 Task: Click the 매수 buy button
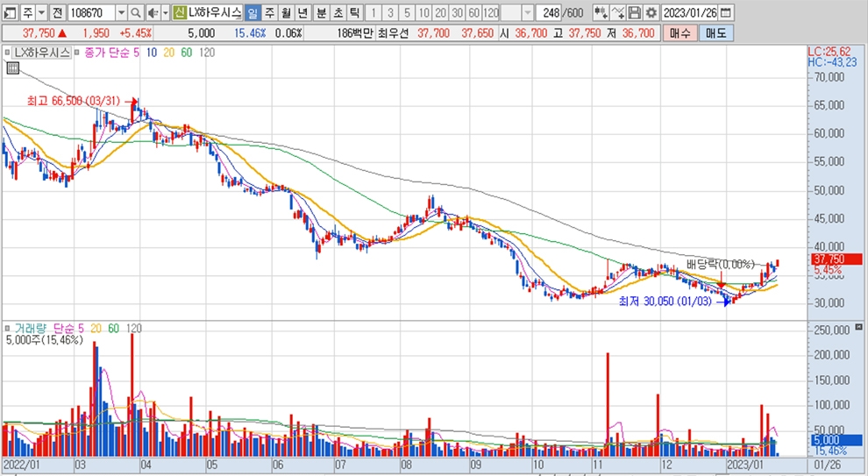(679, 33)
